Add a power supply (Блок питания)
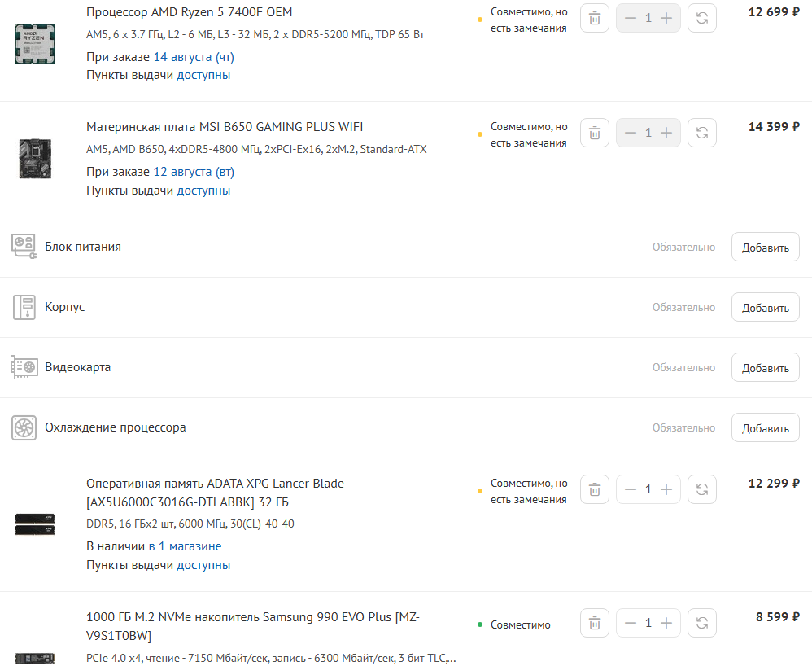This screenshot has width=812, height=666. pos(765,248)
